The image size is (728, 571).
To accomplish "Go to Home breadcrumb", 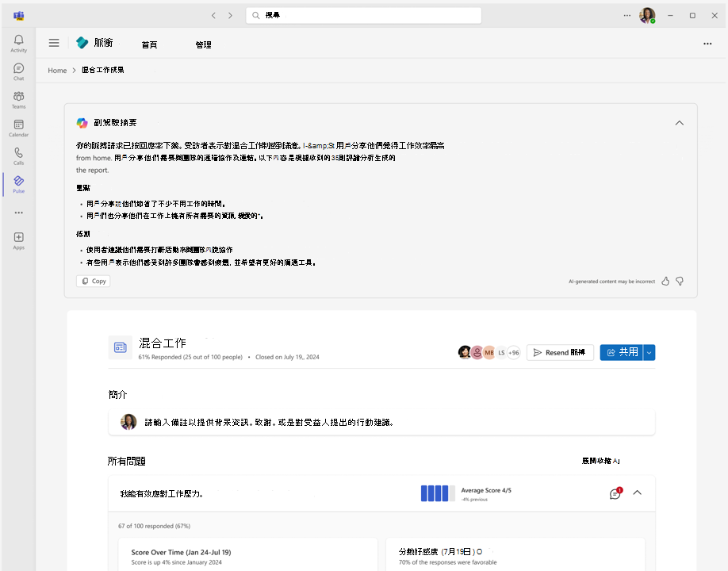I will (58, 71).
